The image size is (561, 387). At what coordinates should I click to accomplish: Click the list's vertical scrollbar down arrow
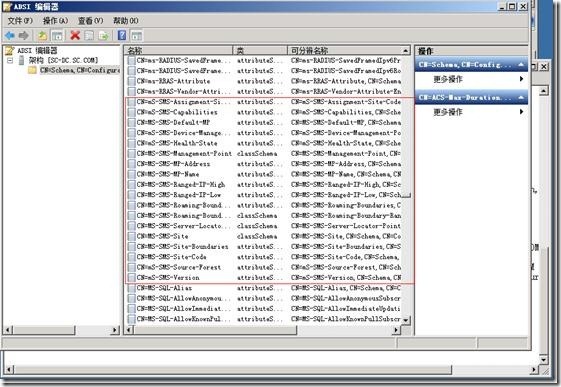(406, 320)
